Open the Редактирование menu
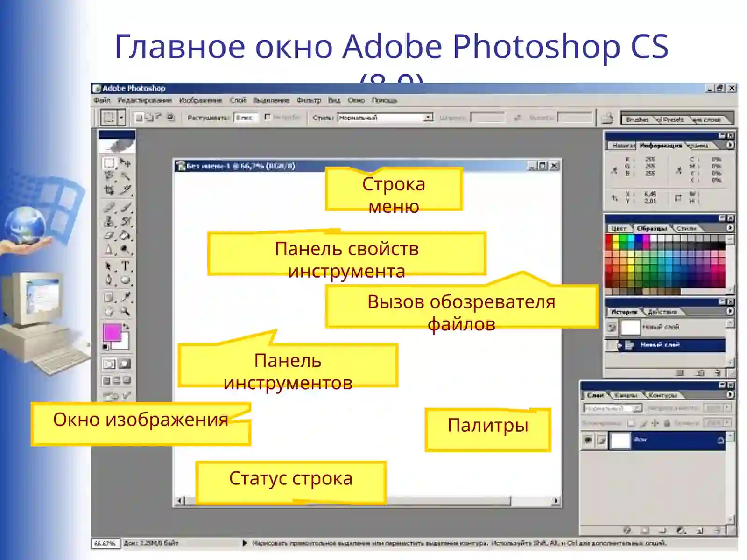This screenshot has width=747, height=560. tap(144, 100)
